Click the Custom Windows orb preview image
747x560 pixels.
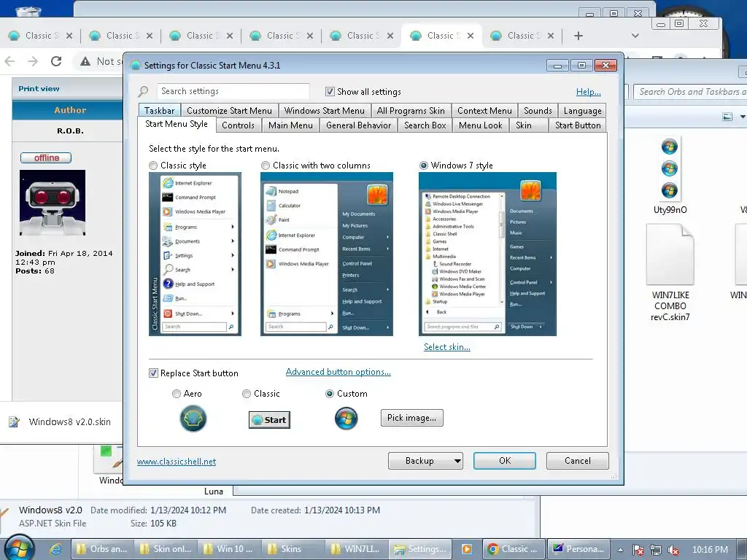[347, 419]
